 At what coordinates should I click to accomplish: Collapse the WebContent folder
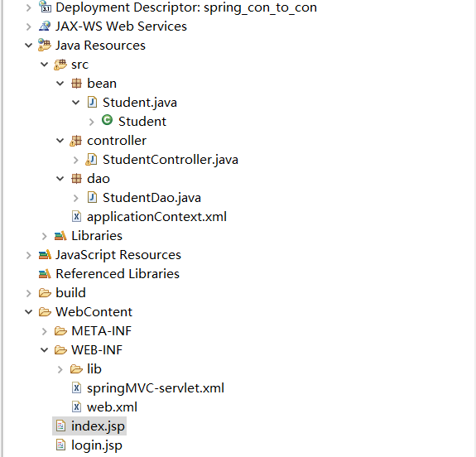(28, 312)
